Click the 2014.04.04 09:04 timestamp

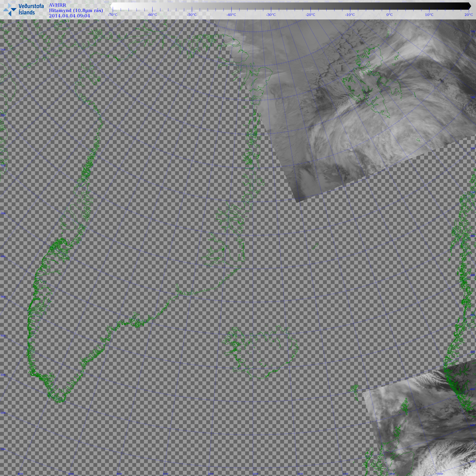(x=70, y=16)
